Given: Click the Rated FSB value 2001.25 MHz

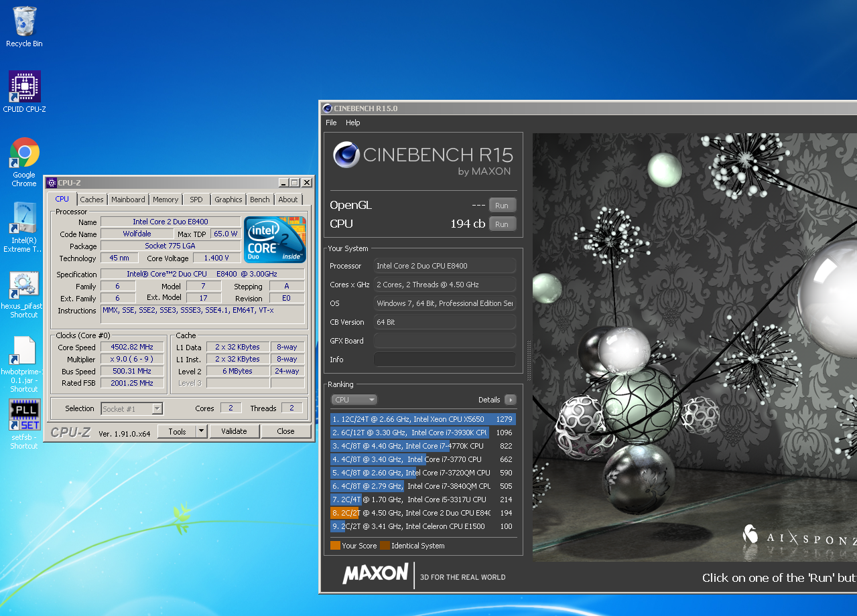Looking at the screenshot, I should (x=133, y=383).
